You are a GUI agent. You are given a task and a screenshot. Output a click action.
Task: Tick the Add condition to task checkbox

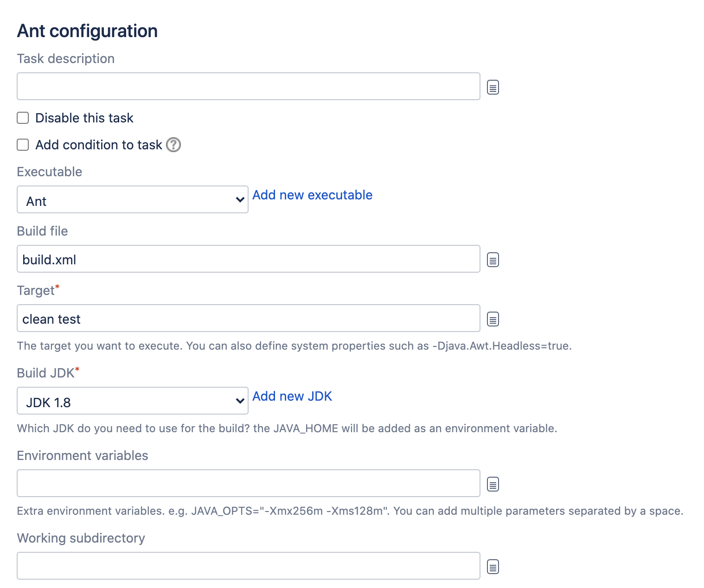click(x=23, y=145)
